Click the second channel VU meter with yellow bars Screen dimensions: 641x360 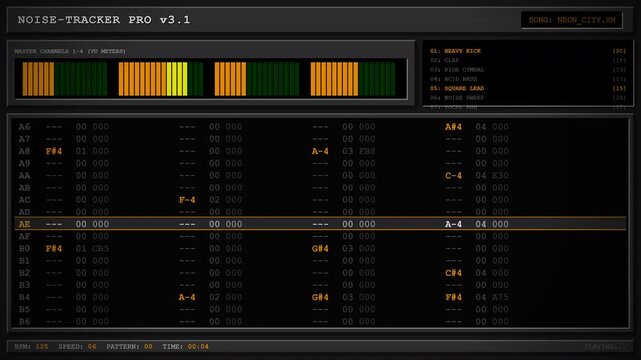[x=161, y=79]
